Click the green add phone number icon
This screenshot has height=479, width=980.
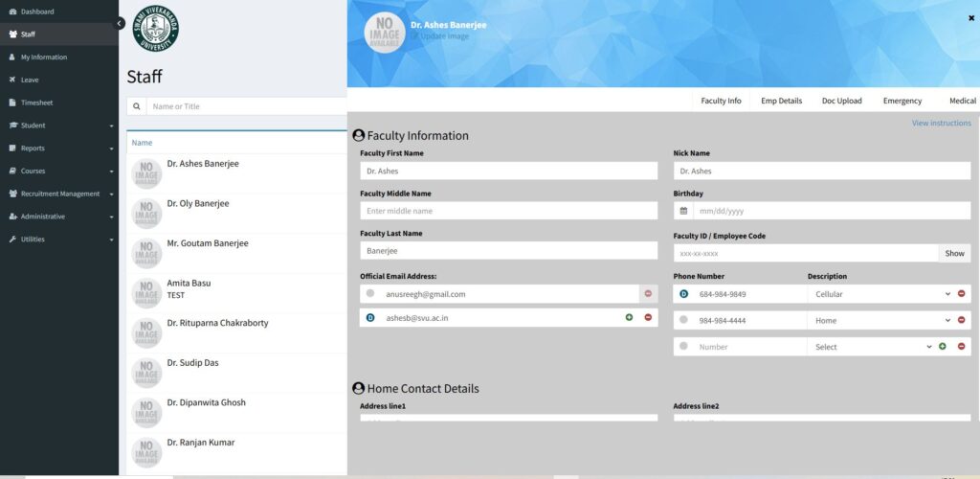pos(943,347)
